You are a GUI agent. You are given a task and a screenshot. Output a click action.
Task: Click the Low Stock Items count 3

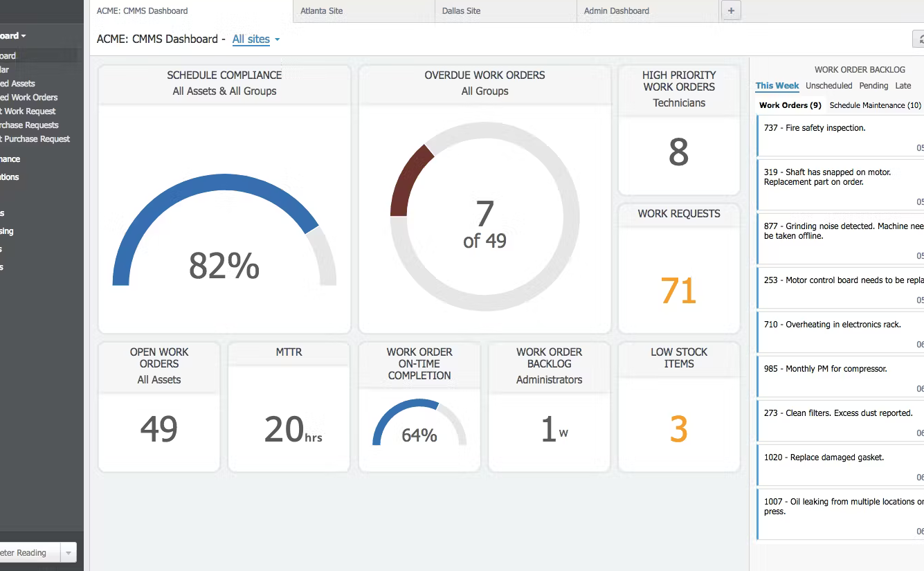click(678, 429)
